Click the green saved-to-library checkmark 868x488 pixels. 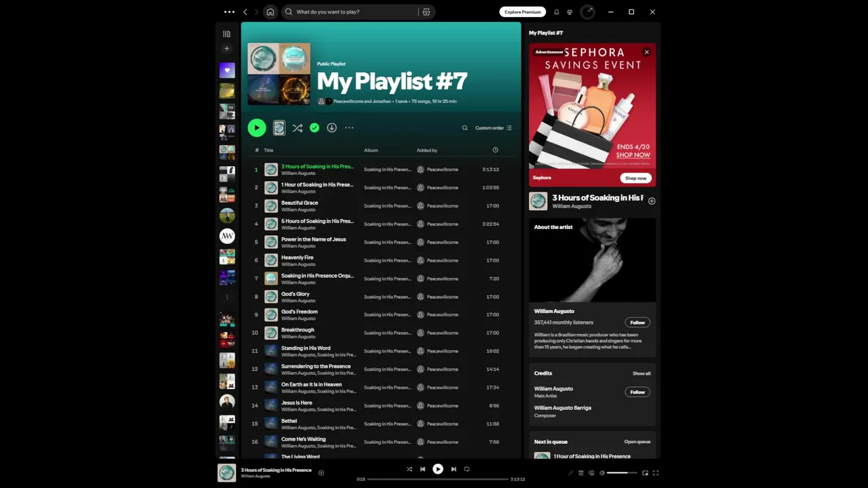[314, 127]
